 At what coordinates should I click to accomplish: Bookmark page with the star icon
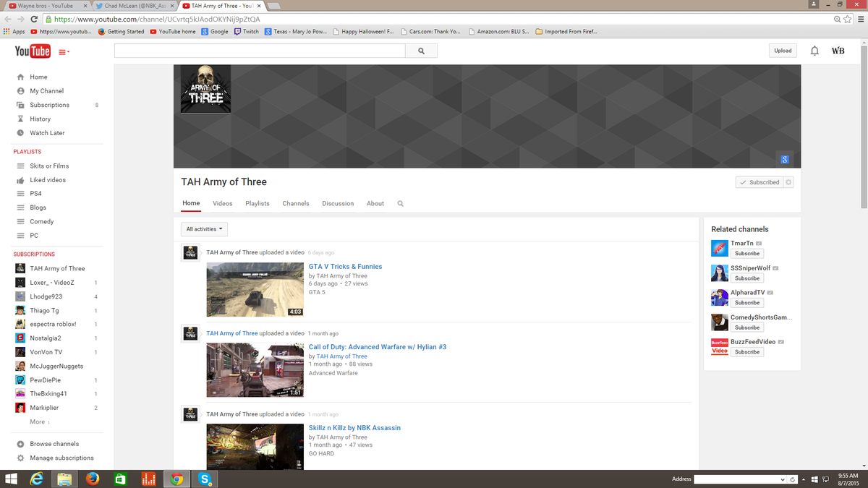point(847,19)
